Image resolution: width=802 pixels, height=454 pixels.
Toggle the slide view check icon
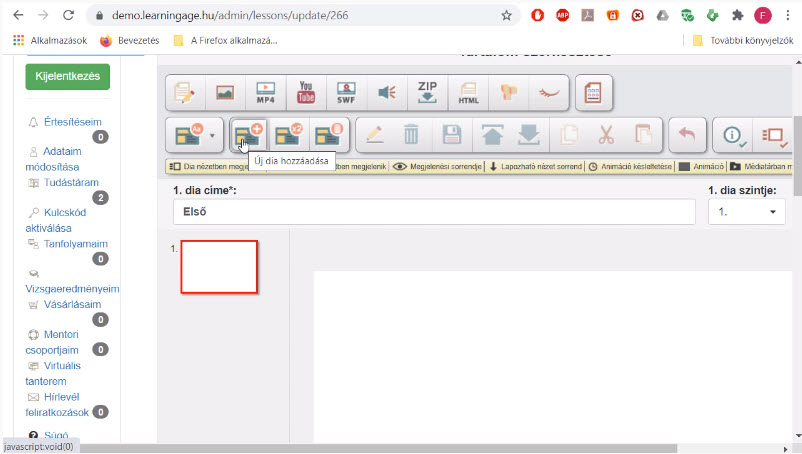[x=774, y=135]
